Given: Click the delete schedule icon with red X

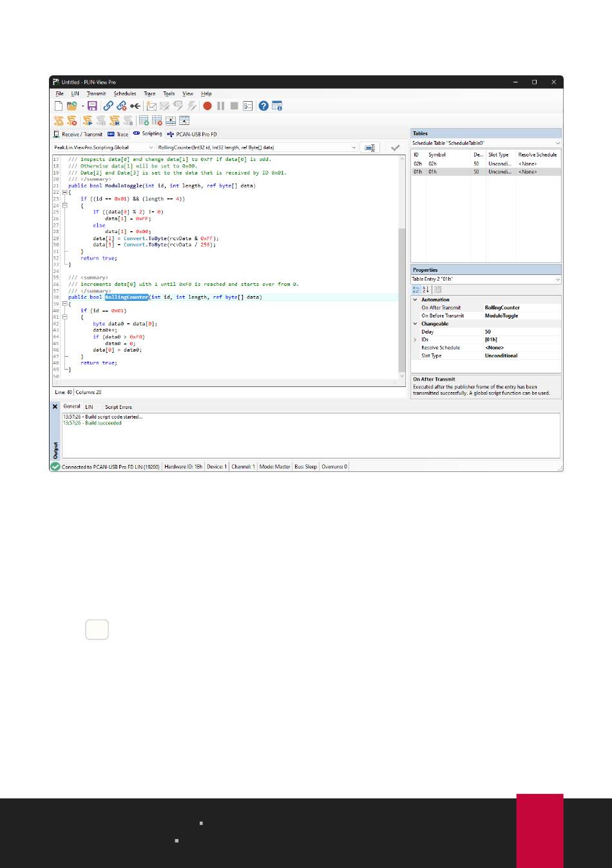Looking at the screenshot, I should coord(72,120).
